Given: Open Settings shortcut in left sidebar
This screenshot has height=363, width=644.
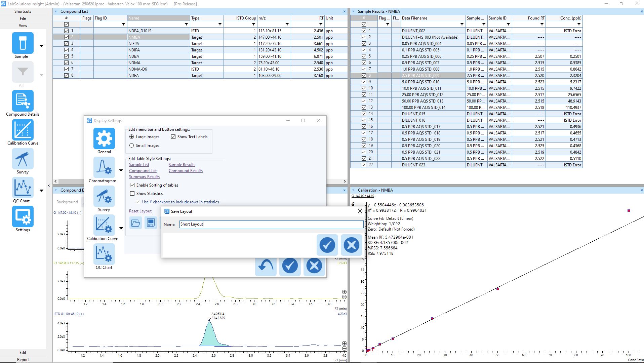Looking at the screenshot, I should point(23,216).
